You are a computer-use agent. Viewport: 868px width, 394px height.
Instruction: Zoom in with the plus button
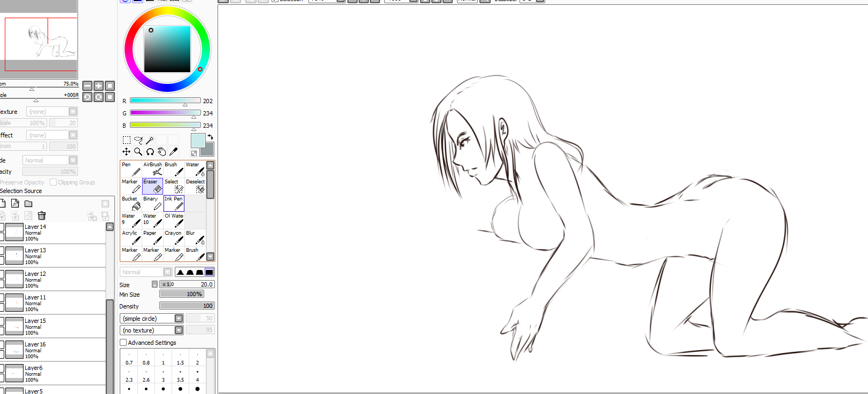coord(99,86)
